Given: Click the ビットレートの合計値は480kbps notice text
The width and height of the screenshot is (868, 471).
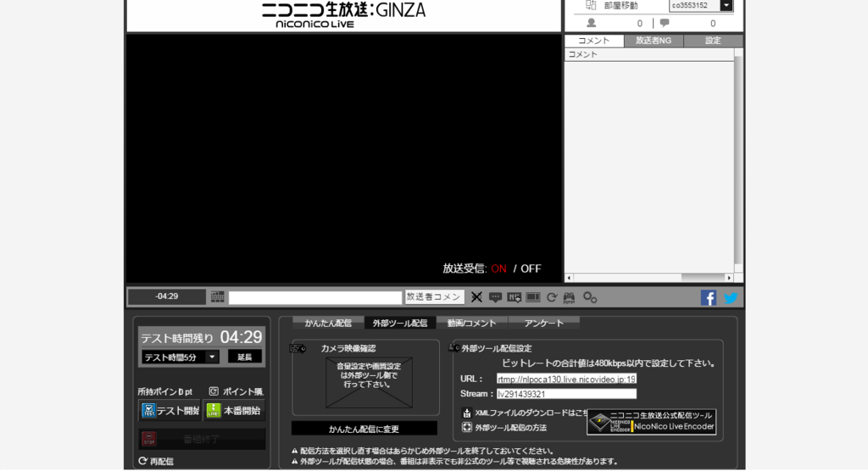Looking at the screenshot, I should 609,363.
